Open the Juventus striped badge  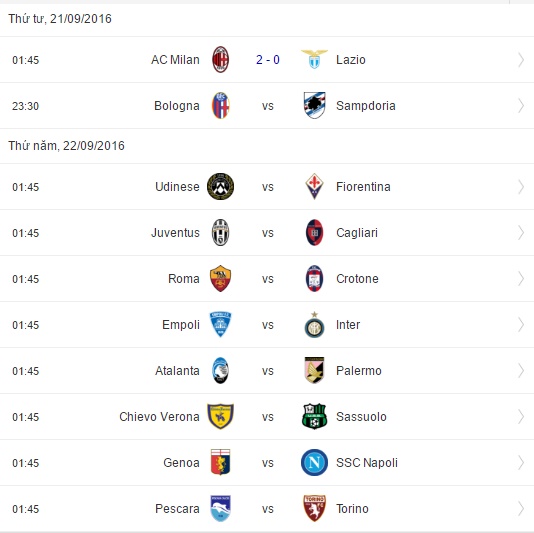(x=220, y=233)
